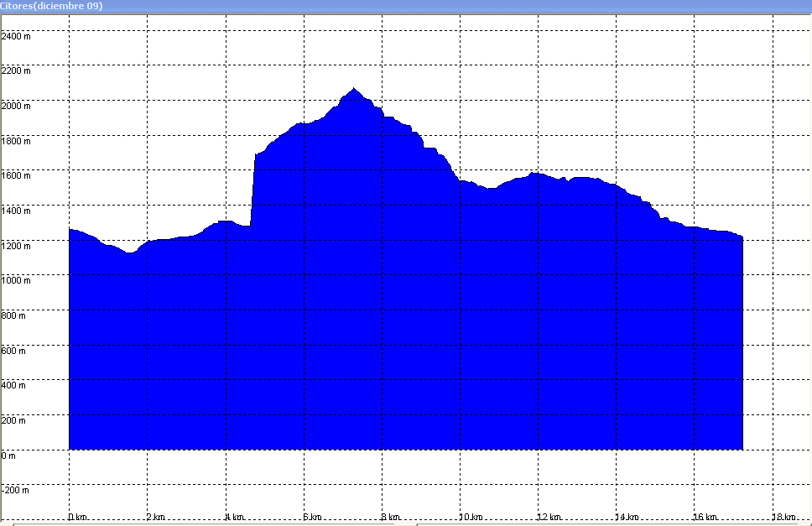Click the highest summit point of the elevation profile
The height and width of the screenshot is (526, 812).
point(354,89)
